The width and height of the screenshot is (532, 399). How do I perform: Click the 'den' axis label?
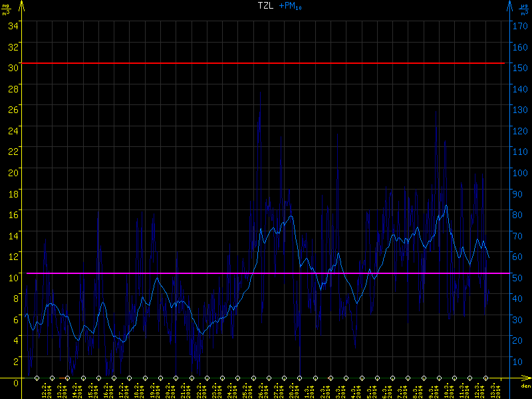[x=525, y=385]
